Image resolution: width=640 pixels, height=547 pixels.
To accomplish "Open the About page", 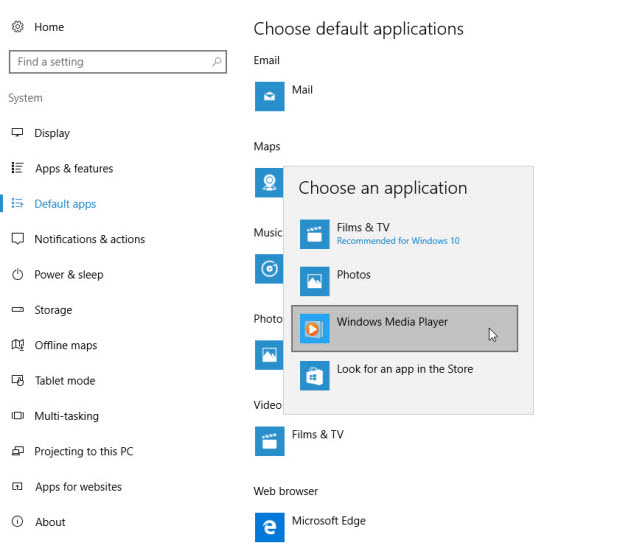I will click(50, 522).
